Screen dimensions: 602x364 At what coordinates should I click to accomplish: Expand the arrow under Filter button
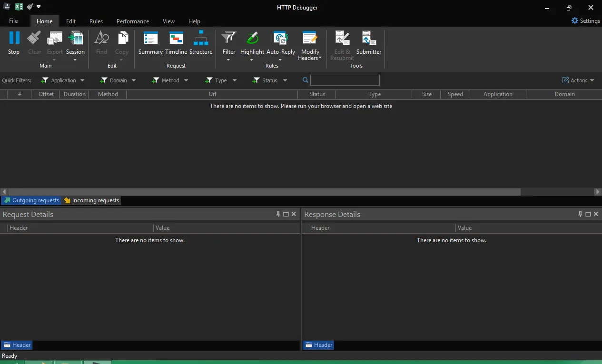point(228,60)
